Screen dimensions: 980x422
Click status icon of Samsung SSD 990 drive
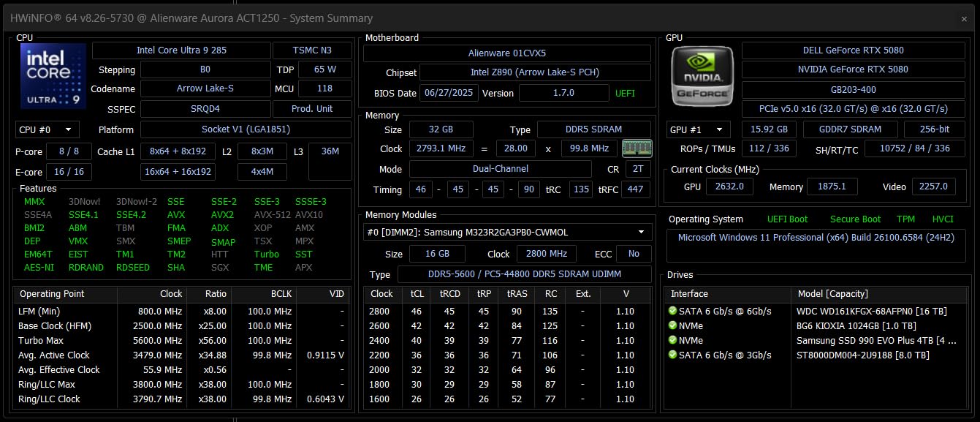672,341
